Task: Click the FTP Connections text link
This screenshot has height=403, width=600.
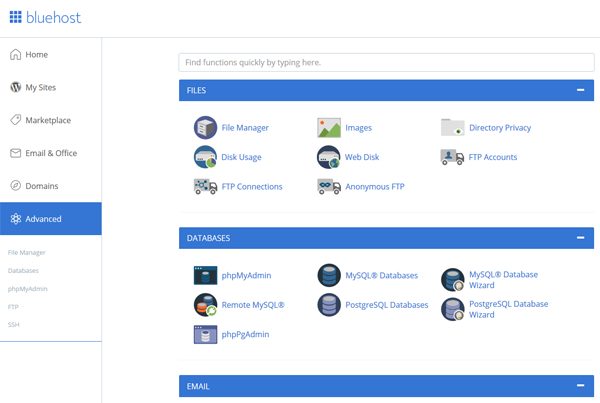Action: 252,186
